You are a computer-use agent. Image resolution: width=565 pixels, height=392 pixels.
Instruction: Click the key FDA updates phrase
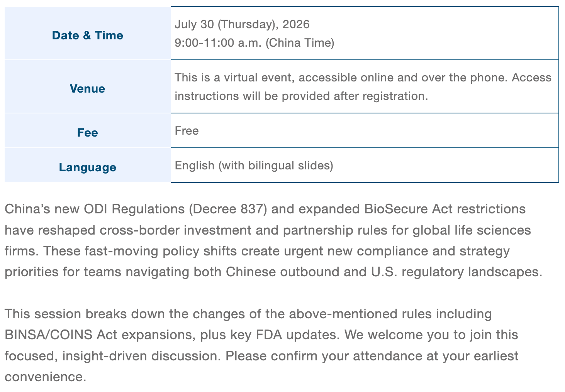(283, 335)
